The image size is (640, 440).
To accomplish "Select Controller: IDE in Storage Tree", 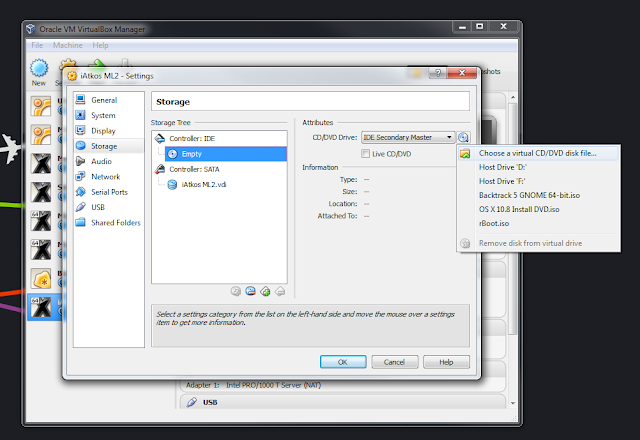I will pyautogui.click(x=192, y=138).
